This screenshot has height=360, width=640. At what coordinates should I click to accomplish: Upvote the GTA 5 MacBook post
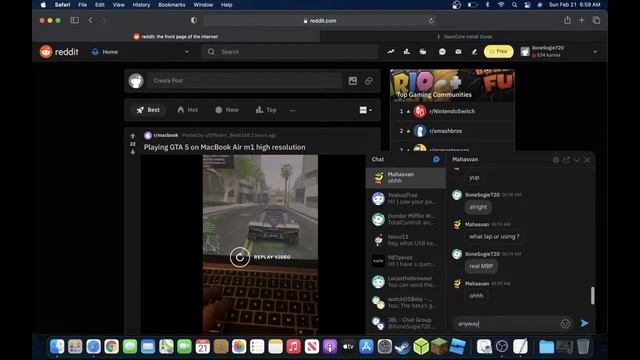[x=133, y=136]
